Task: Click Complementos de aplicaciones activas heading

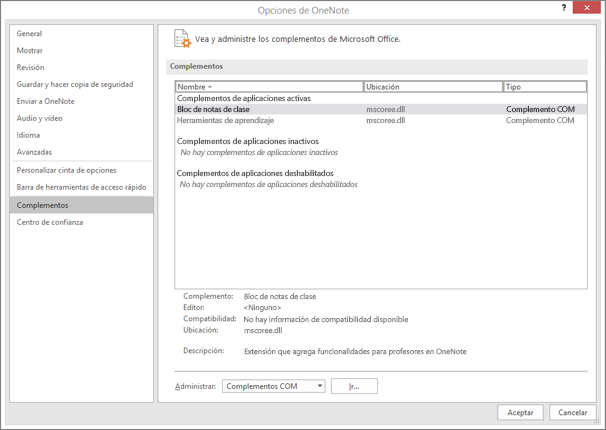Action: 244,99
